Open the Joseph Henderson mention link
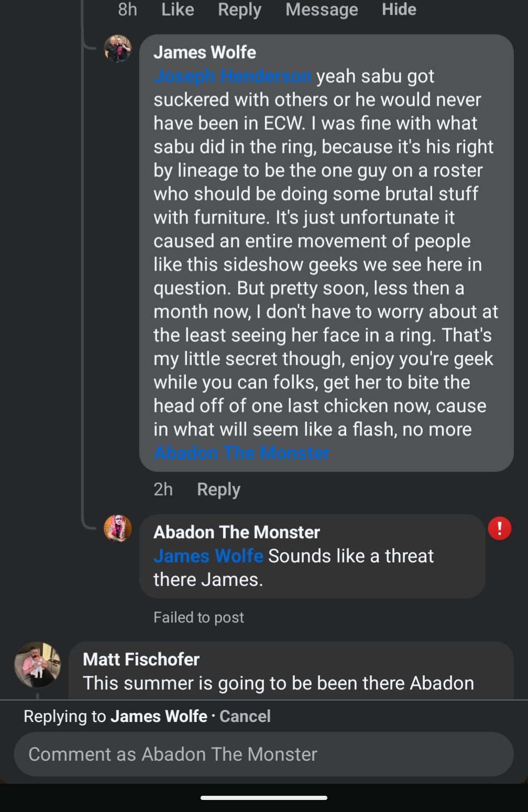Viewport: 528px width, 812px height. click(x=232, y=76)
